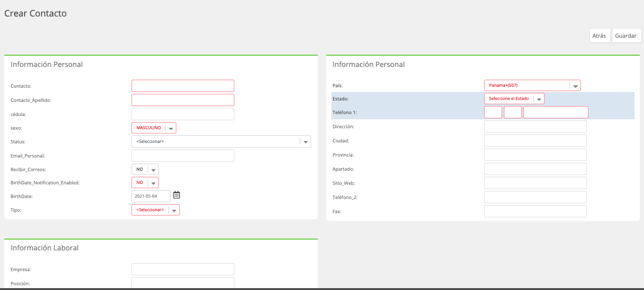Click the Estado: field label
This screenshot has height=290, width=644.
coord(341,99)
